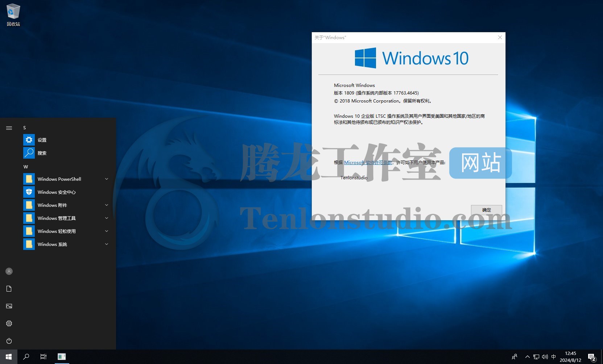
Task: Open the user account icon in Start rail
Action: tap(9, 271)
